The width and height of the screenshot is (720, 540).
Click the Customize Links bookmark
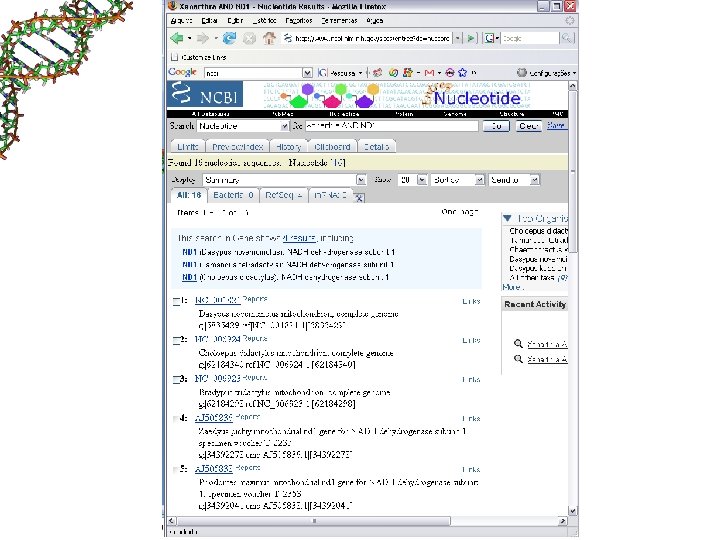coord(199,57)
